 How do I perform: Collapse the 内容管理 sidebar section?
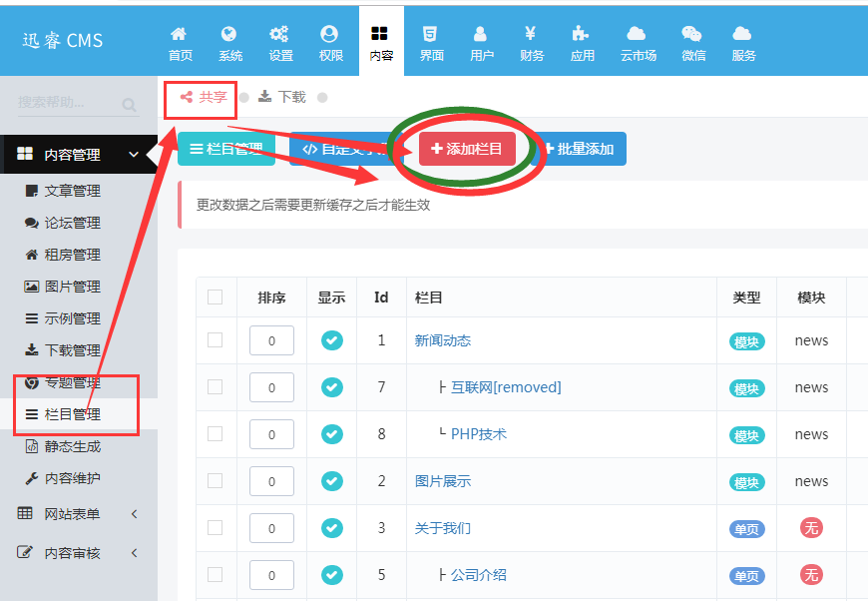pos(79,154)
